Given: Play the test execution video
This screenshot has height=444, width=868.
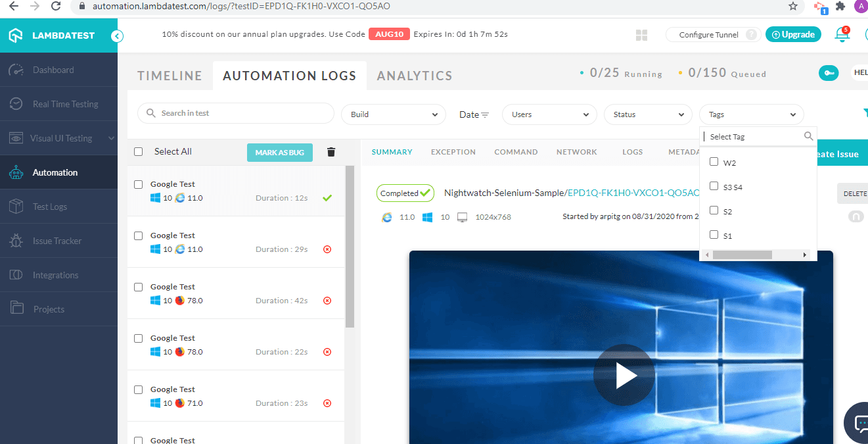Looking at the screenshot, I should 624,375.
